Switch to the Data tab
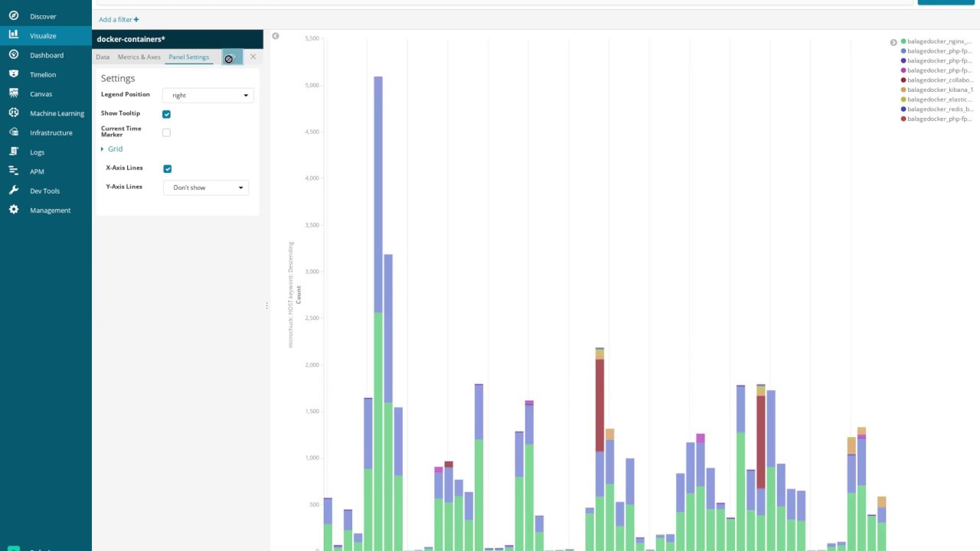Screen dimensions: 980x551 [x=103, y=57]
